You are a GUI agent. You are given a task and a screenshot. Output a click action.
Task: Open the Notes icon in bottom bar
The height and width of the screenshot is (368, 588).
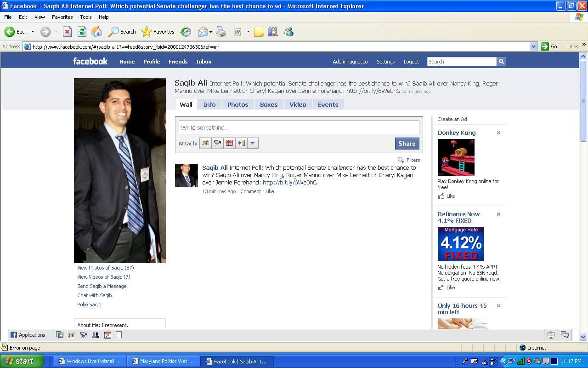click(x=119, y=335)
